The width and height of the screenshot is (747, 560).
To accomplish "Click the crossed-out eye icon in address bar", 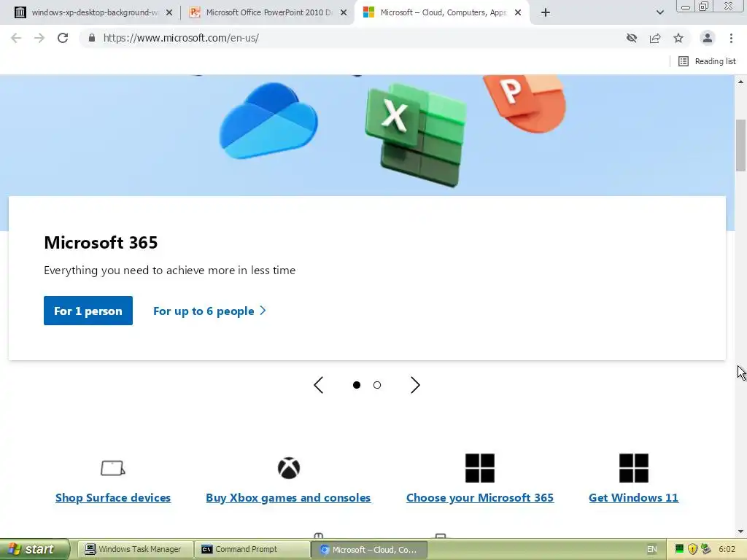I will 632,38.
